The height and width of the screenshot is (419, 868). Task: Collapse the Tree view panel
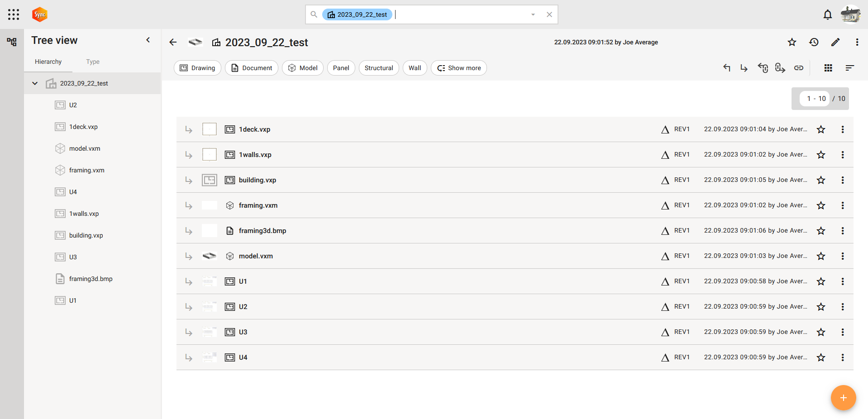(148, 40)
